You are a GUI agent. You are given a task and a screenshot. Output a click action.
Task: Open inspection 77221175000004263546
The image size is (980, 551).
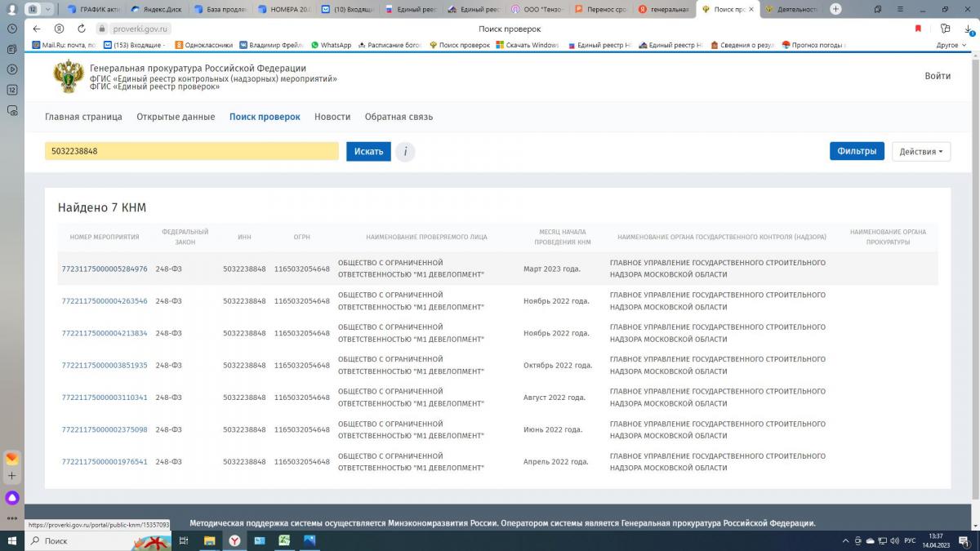105,301
